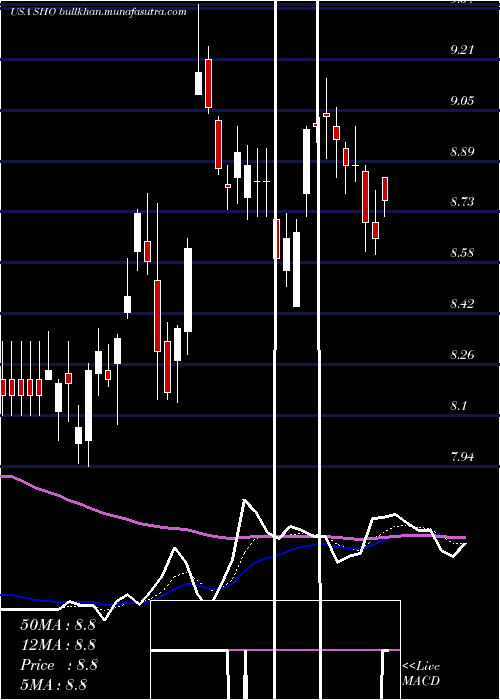Select the 12MA : 8.8 legend text
Image resolution: width=500 pixels, height=700 pixels.
pos(58,645)
